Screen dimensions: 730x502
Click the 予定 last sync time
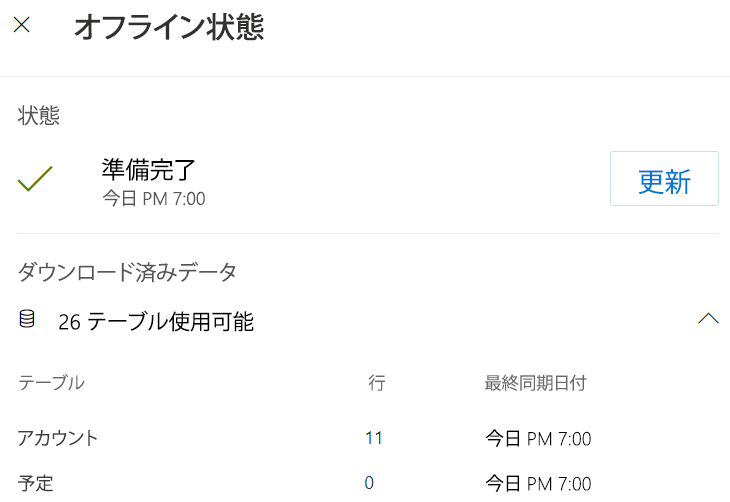[x=538, y=484]
